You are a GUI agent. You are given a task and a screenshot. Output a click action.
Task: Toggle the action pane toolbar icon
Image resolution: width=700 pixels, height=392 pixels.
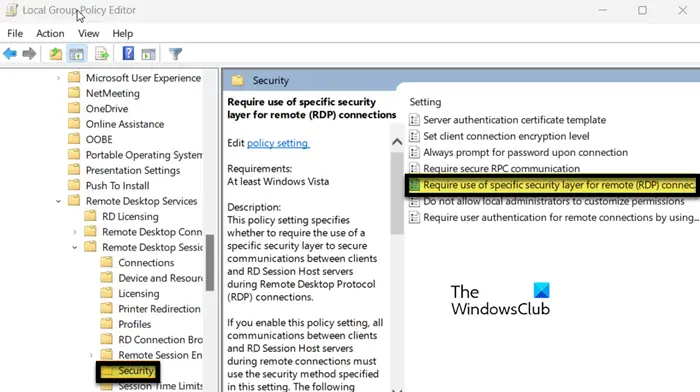click(148, 54)
